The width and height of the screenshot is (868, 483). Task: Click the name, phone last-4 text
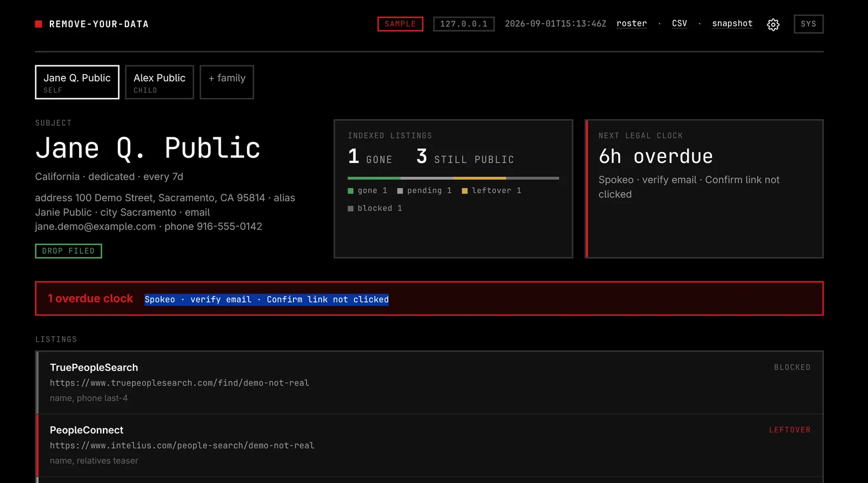89,398
